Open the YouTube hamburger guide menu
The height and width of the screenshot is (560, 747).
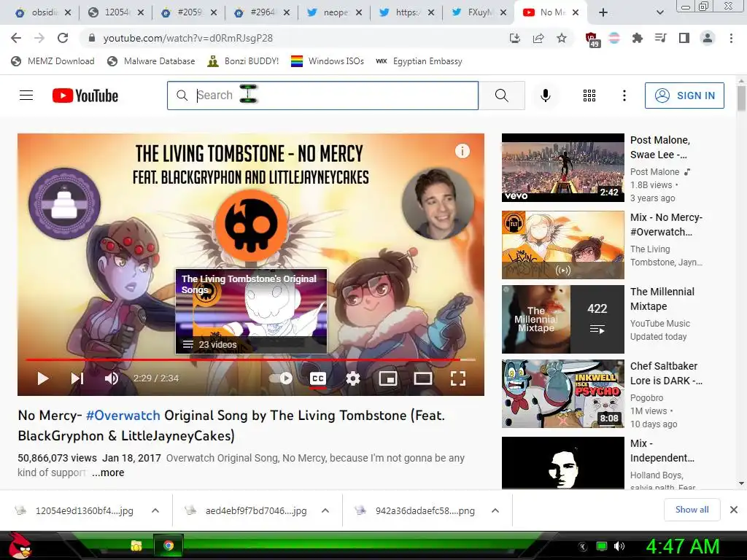pyautogui.click(x=26, y=96)
